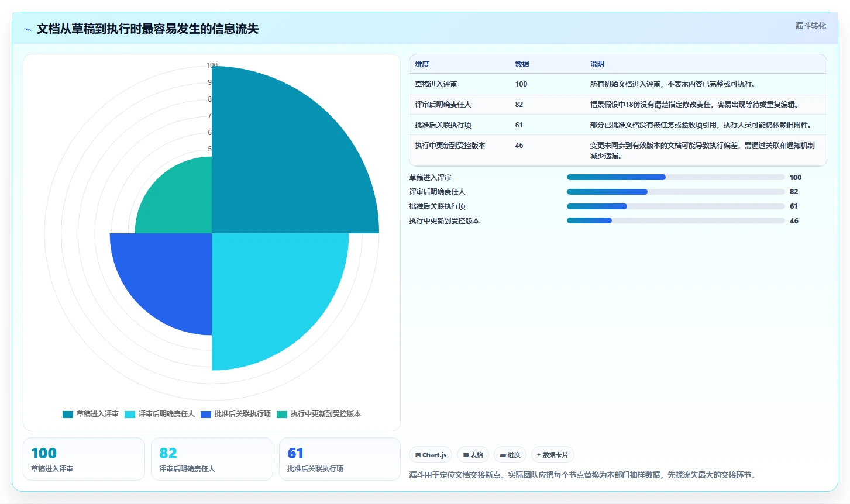The width and height of the screenshot is (850, 504).
Task: Click the description starting 变更未同步到有效版本
Action: (702, 151)
